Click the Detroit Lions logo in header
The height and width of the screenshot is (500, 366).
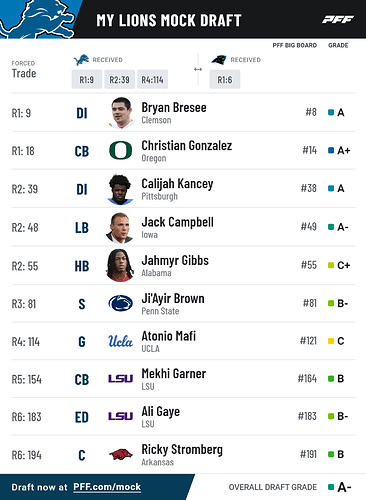pos(38,19)
